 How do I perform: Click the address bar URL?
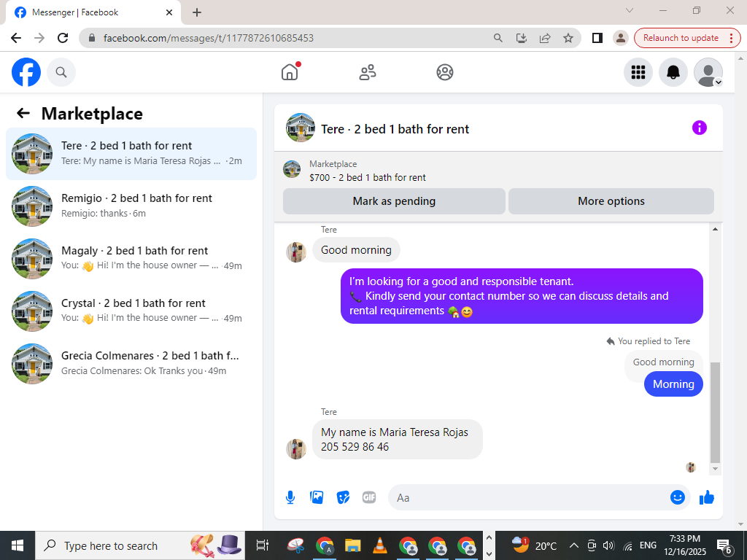209,38
